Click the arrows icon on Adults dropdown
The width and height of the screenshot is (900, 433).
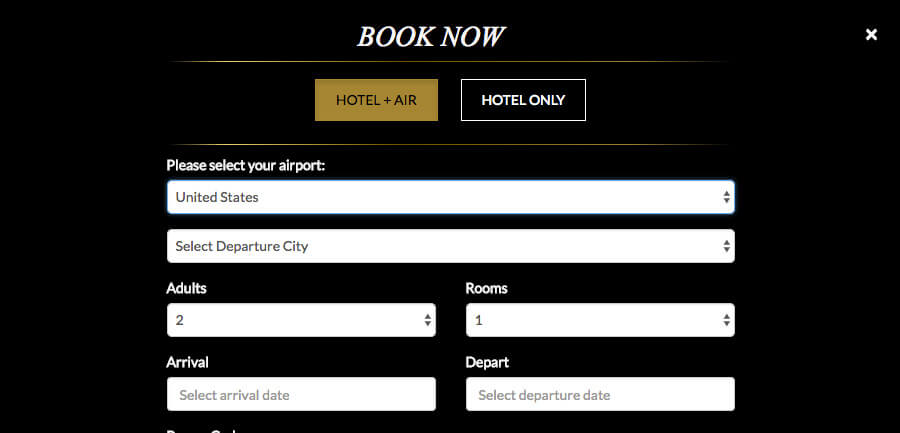coord(428,320)
